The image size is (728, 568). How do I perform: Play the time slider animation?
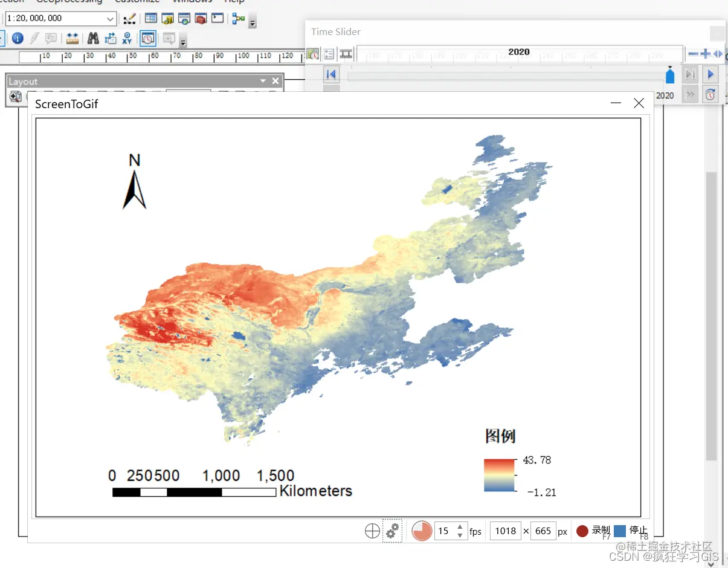tap(710, 74)
